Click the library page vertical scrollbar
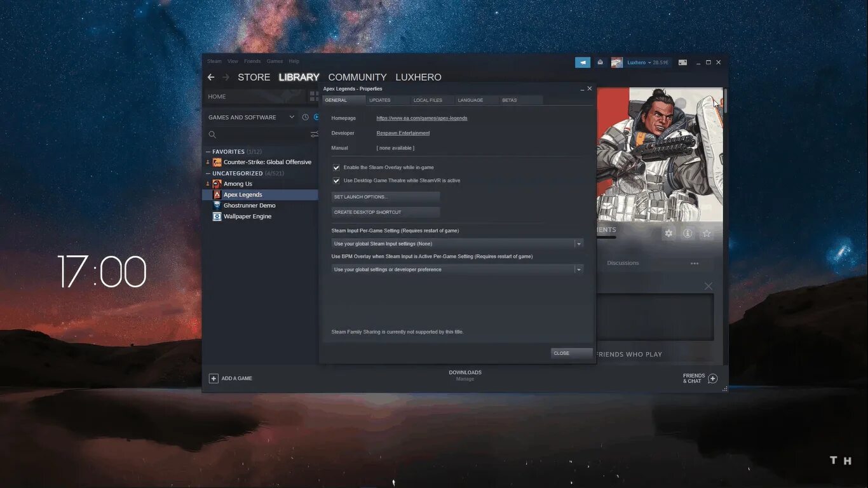868x488 pixels. pos(725,100)
